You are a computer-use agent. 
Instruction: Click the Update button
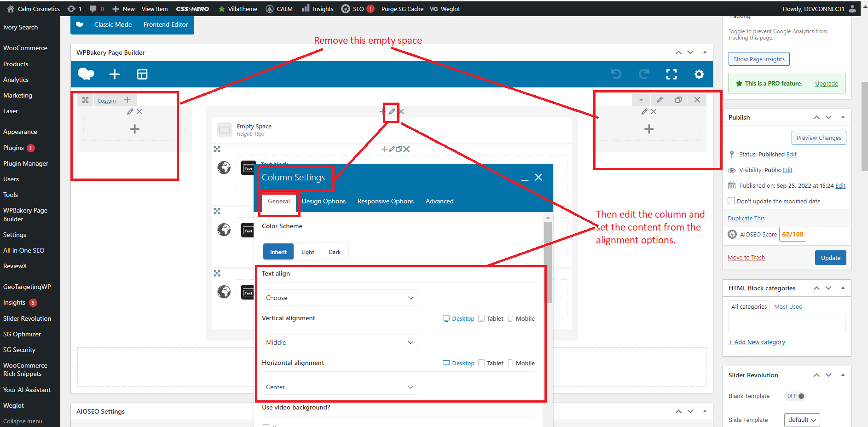click(831, 258)
